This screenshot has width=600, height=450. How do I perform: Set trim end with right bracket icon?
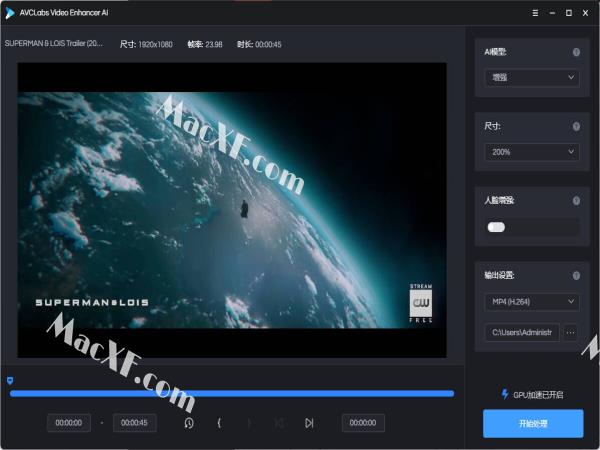pyautogui.click(x=249, y=423)
